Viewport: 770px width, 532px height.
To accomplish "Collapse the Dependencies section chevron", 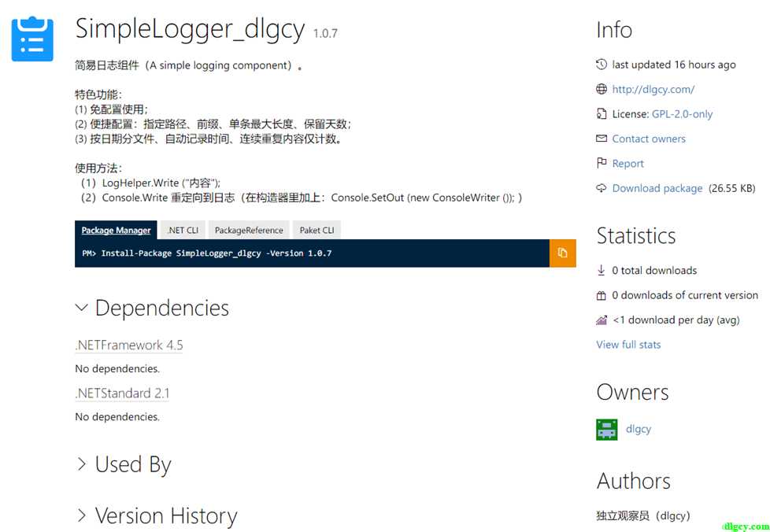I will pyautogui.click(x=82, y=308).
